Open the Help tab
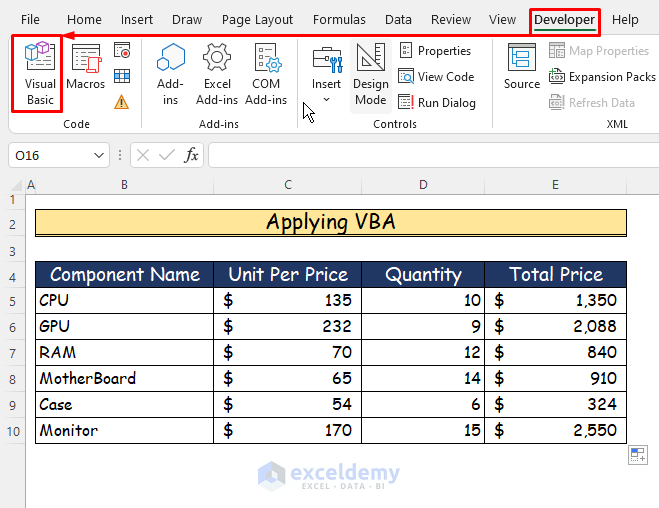The image size is (659, 508). pos(625,20)
